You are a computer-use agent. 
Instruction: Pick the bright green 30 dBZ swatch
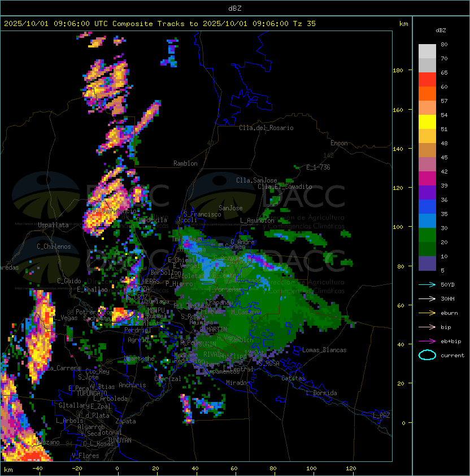[x=427, y=235]
